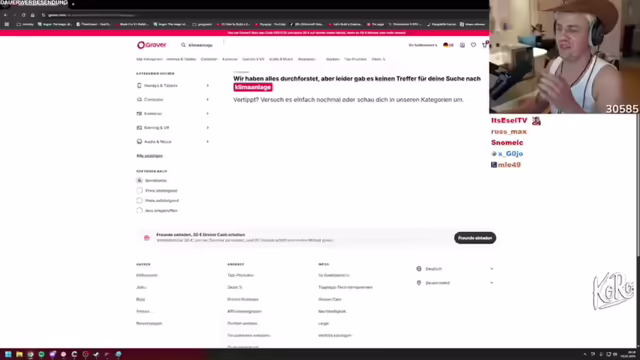
Task: Click the gaming icon beside Gaming & VR
Action: (x=139, y=128)
